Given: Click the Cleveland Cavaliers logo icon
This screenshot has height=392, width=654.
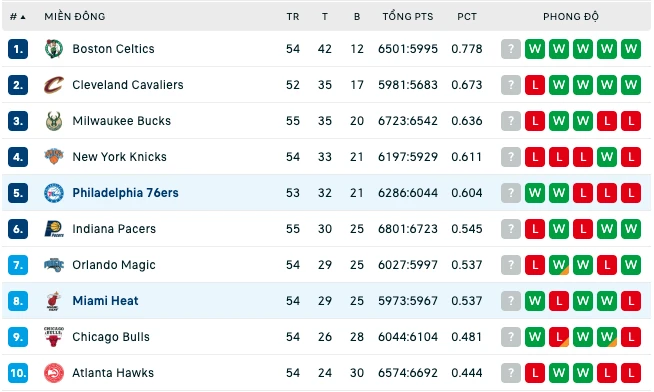Looking at the screenshot, I should tap(54, 85).
